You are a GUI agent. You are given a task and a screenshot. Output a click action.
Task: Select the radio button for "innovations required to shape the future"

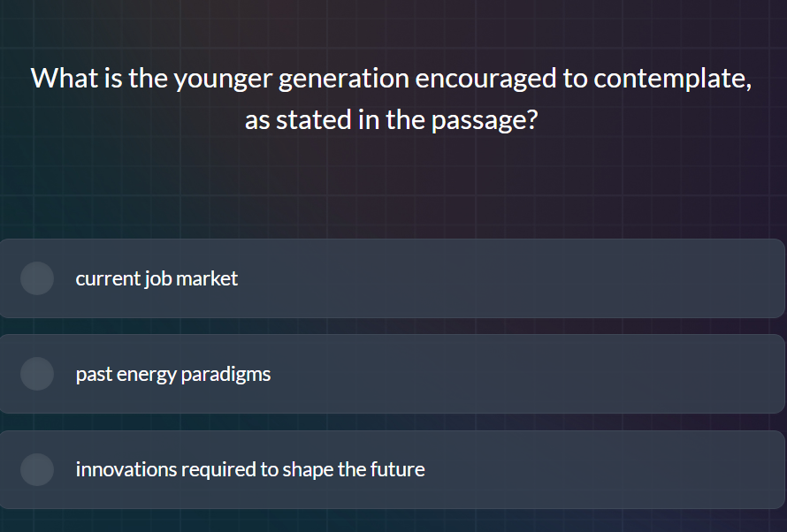(x=37, y=469)
